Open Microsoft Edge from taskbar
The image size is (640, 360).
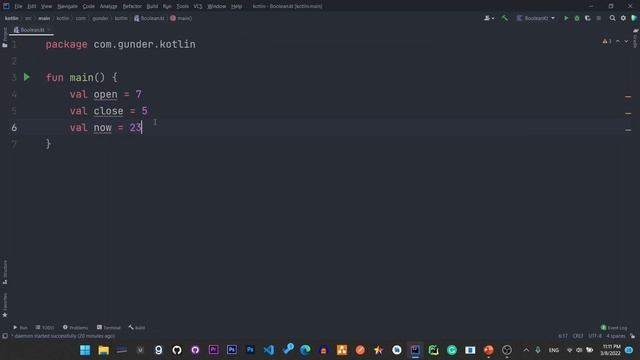pos(305,350)
